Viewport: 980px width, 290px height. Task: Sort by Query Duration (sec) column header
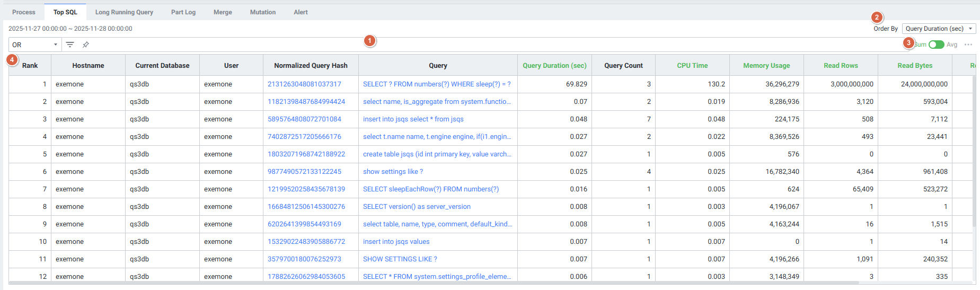click(x=554, y=65)
